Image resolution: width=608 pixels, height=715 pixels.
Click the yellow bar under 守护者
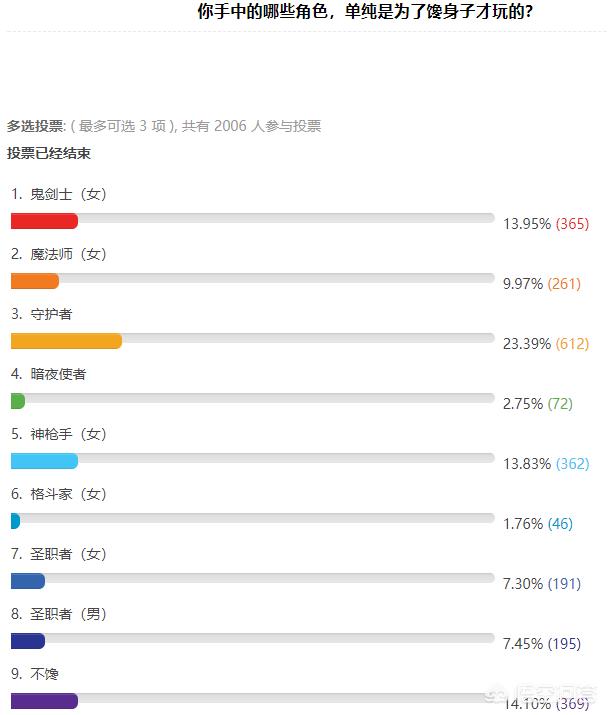[66, 341]
